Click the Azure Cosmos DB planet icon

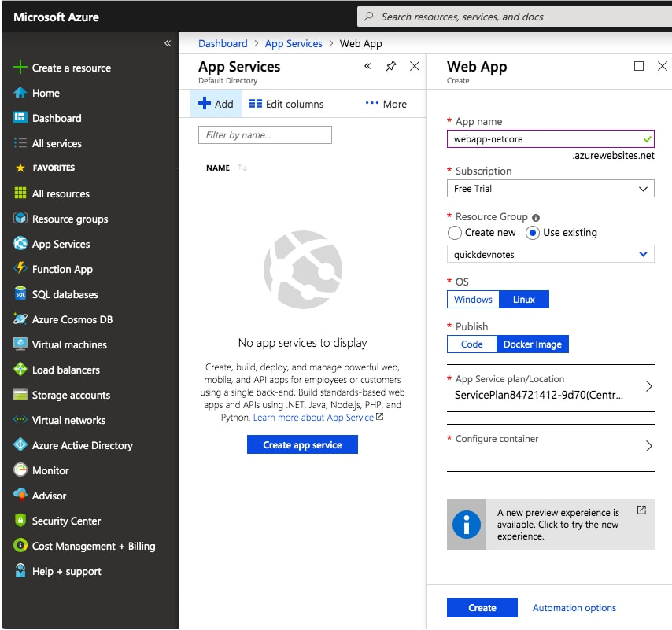[20, 319]
